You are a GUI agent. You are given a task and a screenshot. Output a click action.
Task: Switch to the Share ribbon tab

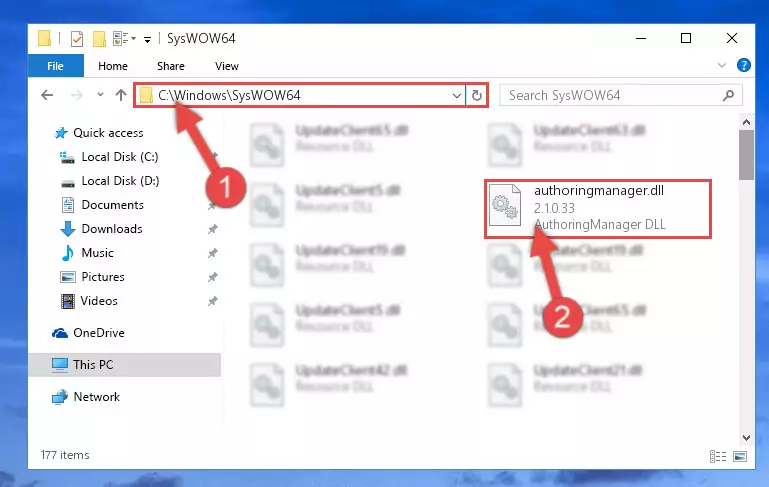171,66
